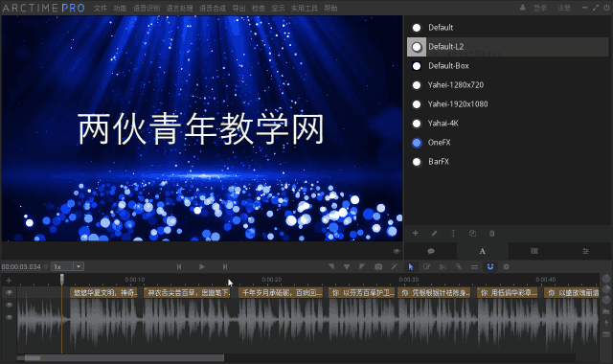Open the 语音合成 menu
613x364 pixels.
[x=213, y=9]
